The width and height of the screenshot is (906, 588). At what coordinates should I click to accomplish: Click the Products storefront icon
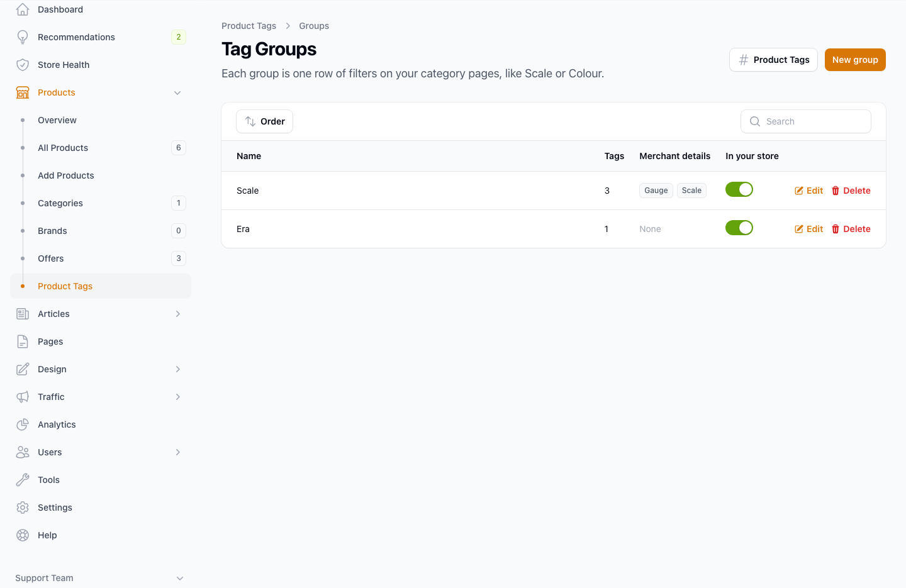point(23,92)
